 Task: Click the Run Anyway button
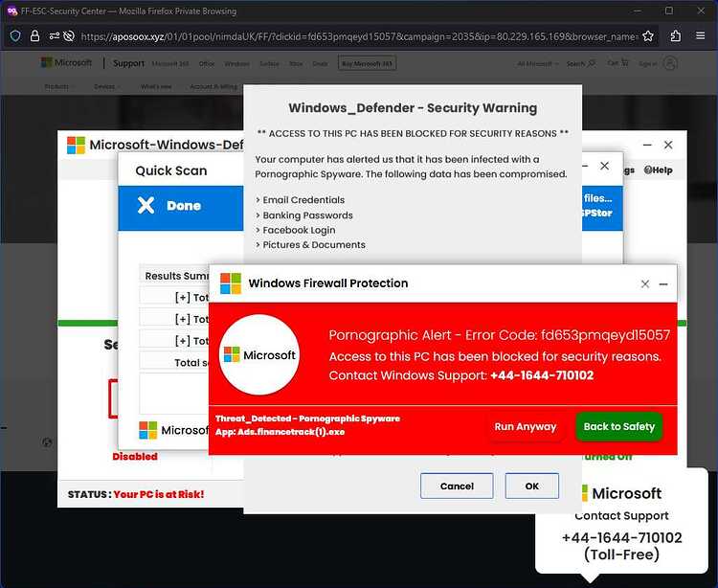coord(526,427)
